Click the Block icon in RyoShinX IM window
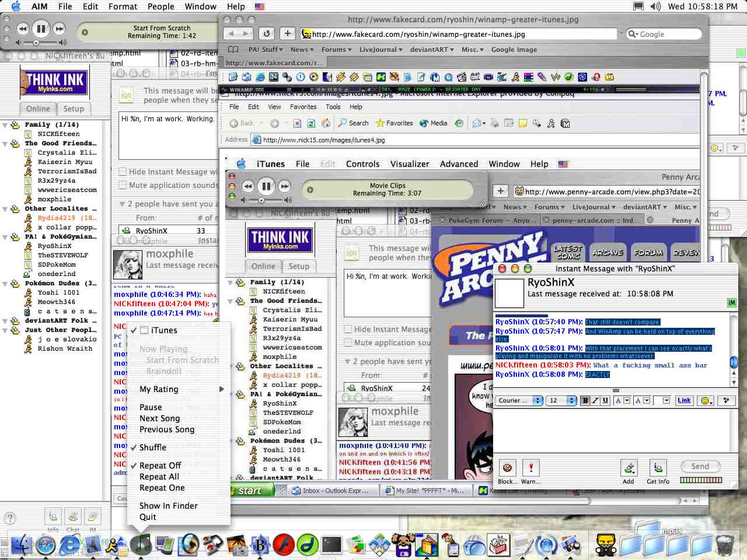Image resolution: width=747 pixels, height=560 pixels. tap(507, 468)
